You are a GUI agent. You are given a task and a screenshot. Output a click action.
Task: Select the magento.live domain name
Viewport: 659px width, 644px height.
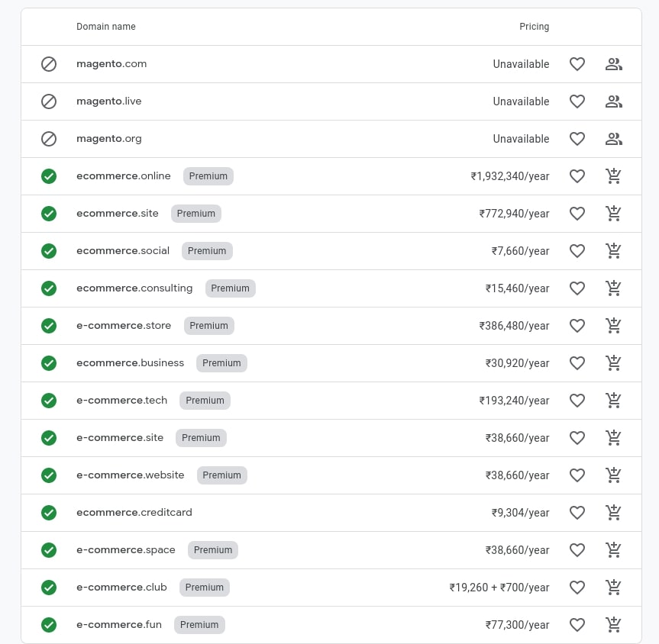tap(109, 101)
